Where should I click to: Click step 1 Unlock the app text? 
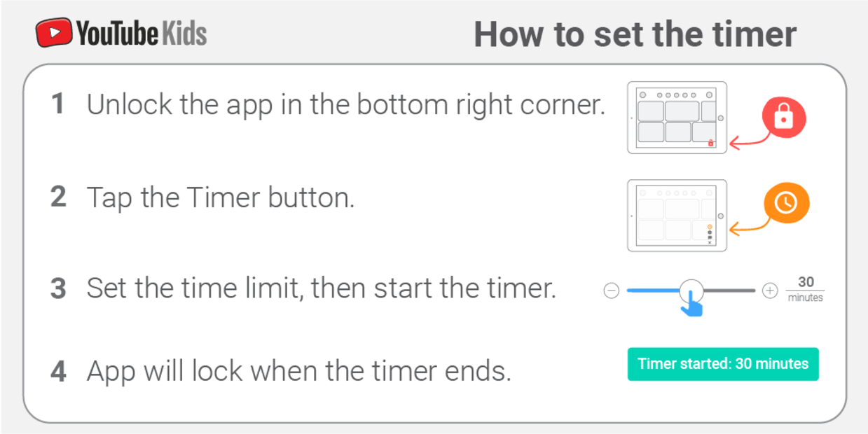(345, 105)
